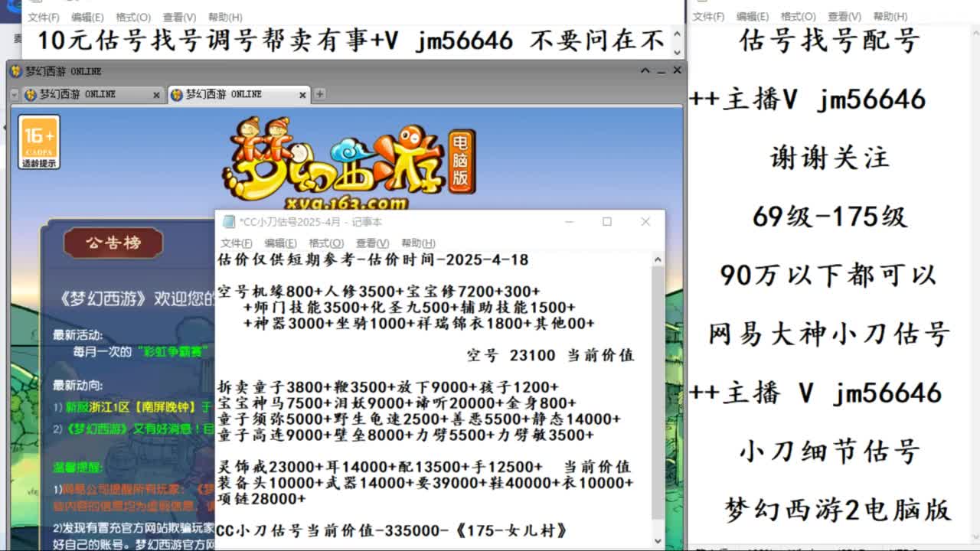Close the CC小刀估号 Notepad window
Screen dimensions: 980x551
[x=645, y=222]
